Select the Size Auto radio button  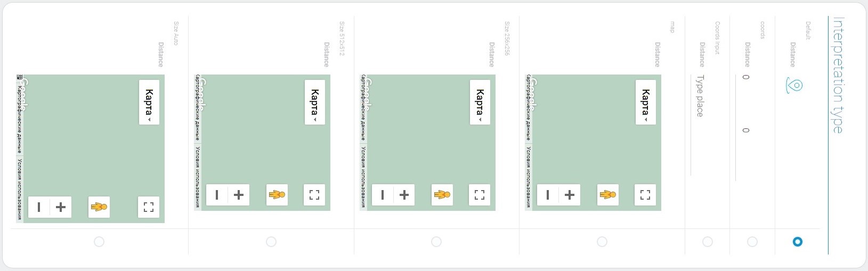[99, 242]
